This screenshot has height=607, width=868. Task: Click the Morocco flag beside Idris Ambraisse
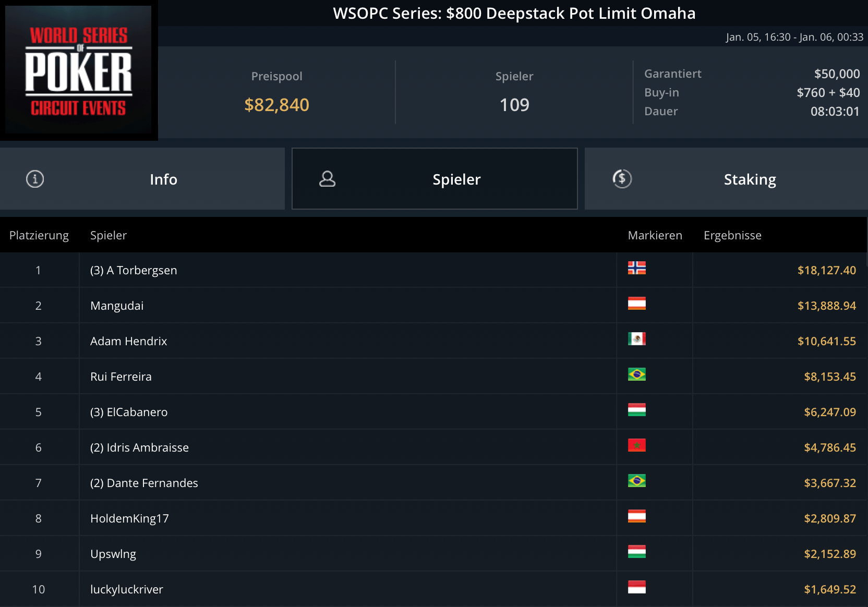(636, 445)
